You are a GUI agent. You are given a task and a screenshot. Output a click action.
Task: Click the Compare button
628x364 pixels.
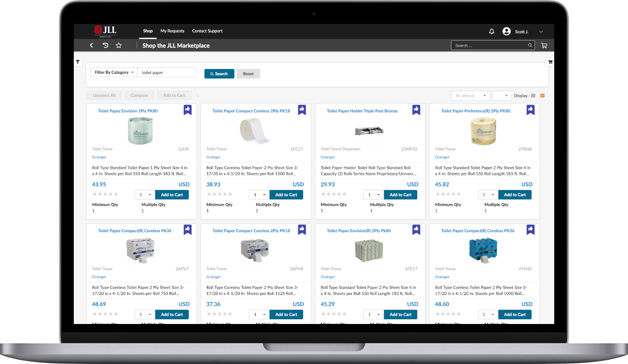(139, 95)
